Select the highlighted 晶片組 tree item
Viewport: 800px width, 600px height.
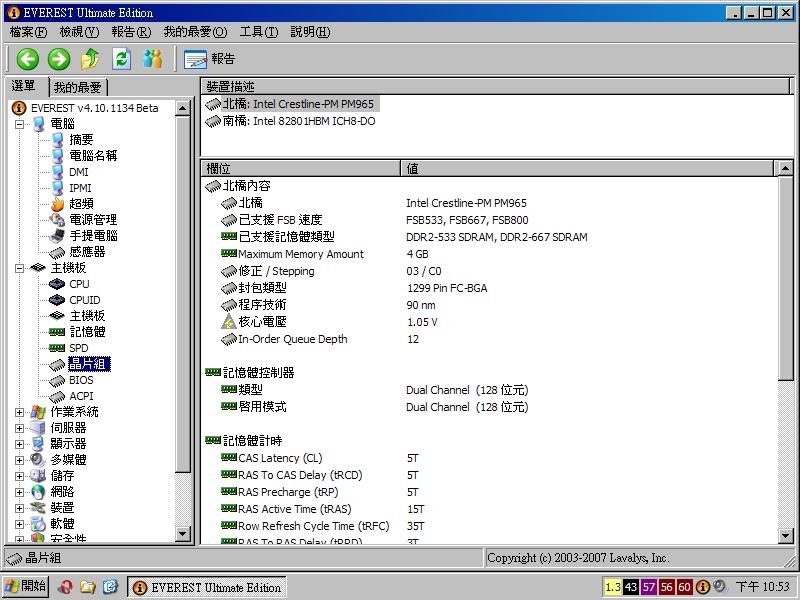pos(89,364)
